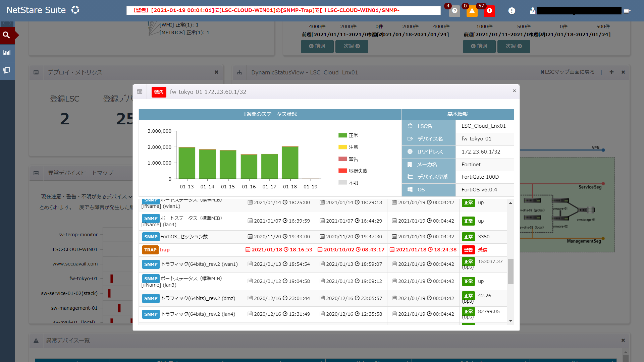644x362 pixels.
Task: Open the report pages sidebar icon
Action: click(7, 70)
